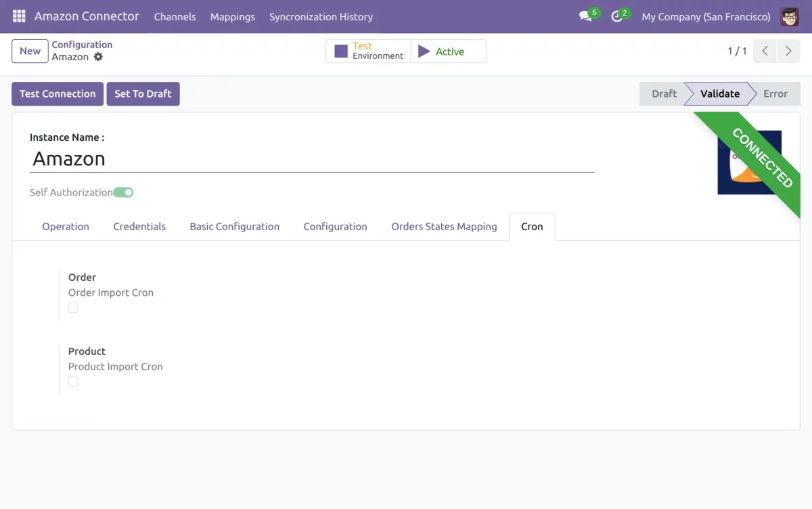Enable the Order Import Cron checkbox
The height and width of the screenshot is (509, 812).
tap(73, 308)
